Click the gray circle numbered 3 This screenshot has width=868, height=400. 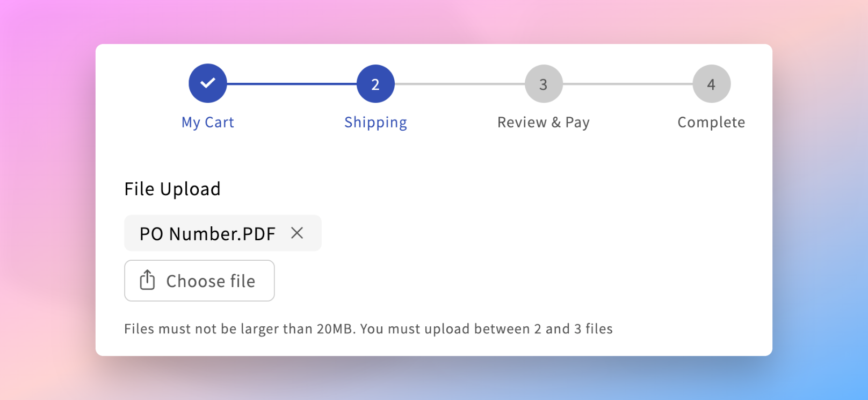click(543, 83)
